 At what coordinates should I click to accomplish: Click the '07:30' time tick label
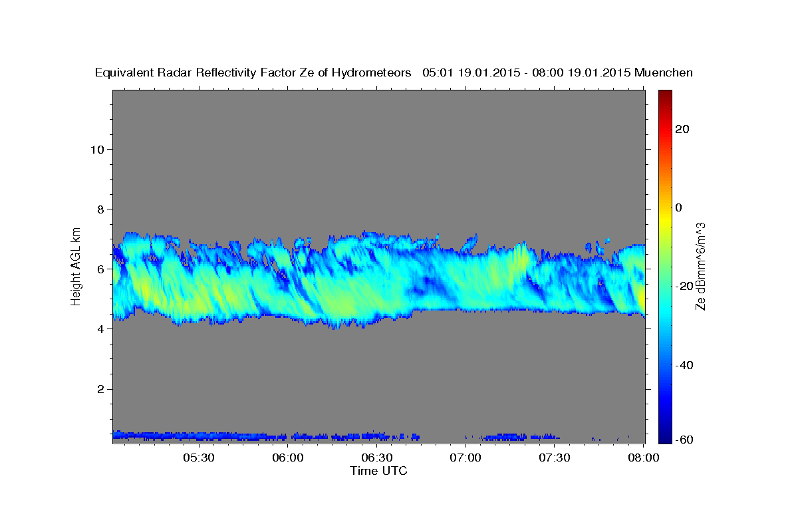(x=555, y=458)
